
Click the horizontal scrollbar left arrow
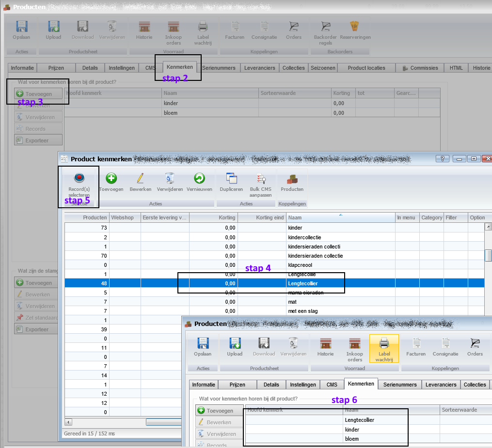[68, 422]
